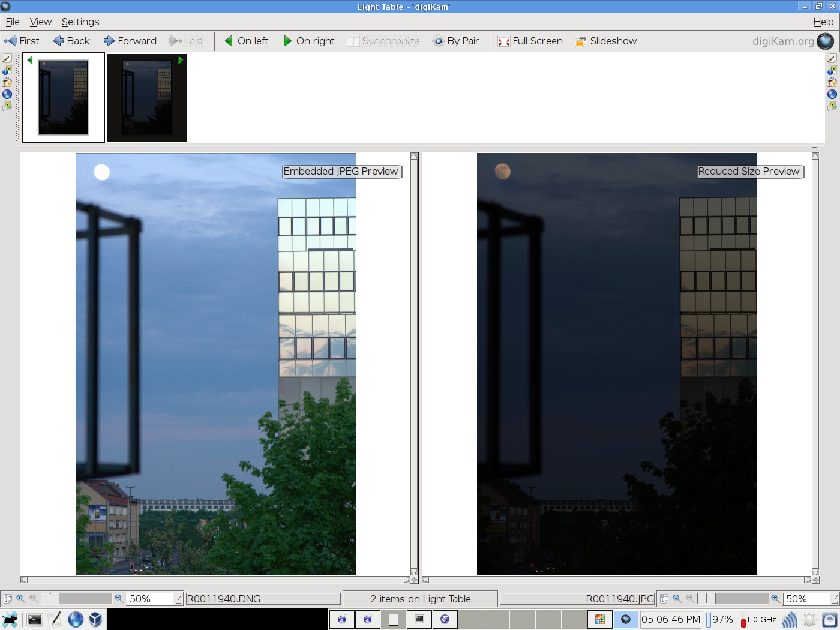Screen dimensions: 840x630
Task: Click zoom-in magnifier for the left preview
Action: coord(119,599)
